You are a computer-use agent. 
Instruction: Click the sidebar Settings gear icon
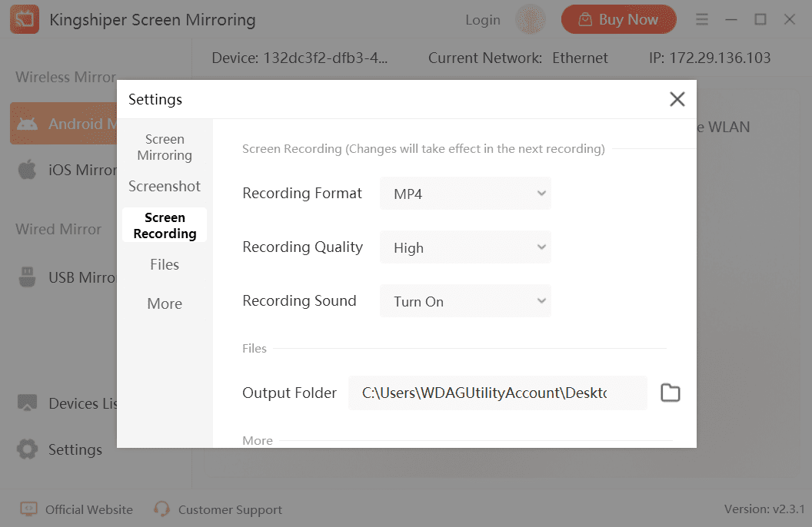(x=27, y=449)
